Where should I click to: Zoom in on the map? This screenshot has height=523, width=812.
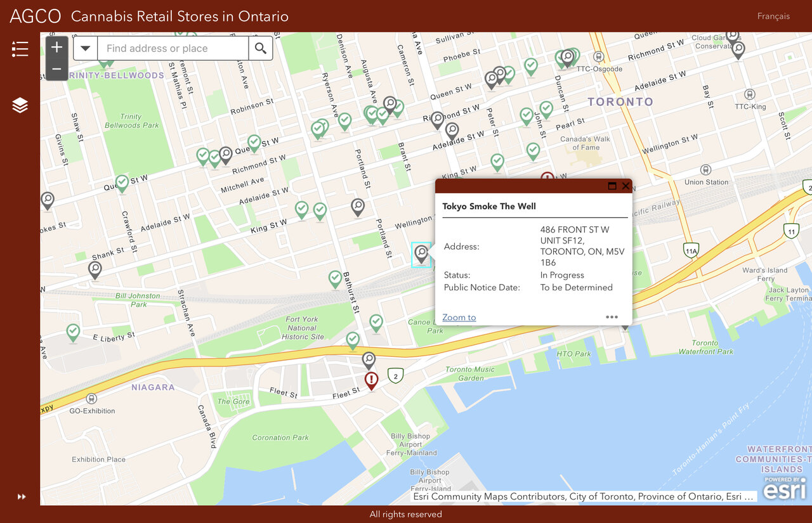(x=56, y=47)
